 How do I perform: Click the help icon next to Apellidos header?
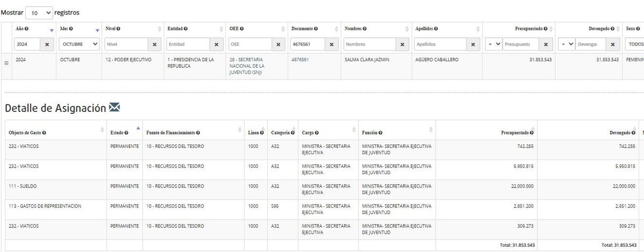coord(436,28)
